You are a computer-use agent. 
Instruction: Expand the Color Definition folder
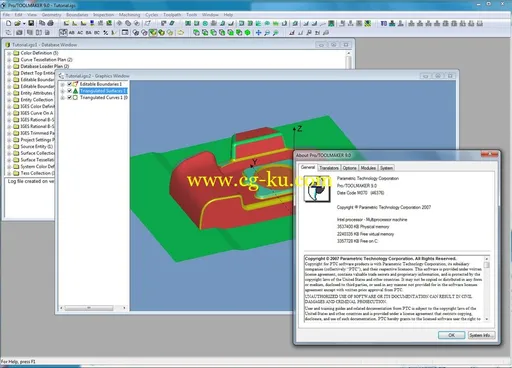coord(9,53)
